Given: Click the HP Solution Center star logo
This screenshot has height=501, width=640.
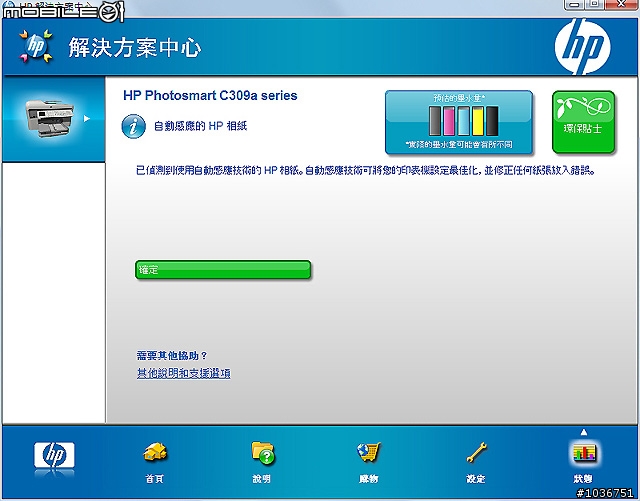Looking at the screenshot, I should (36, 46).
